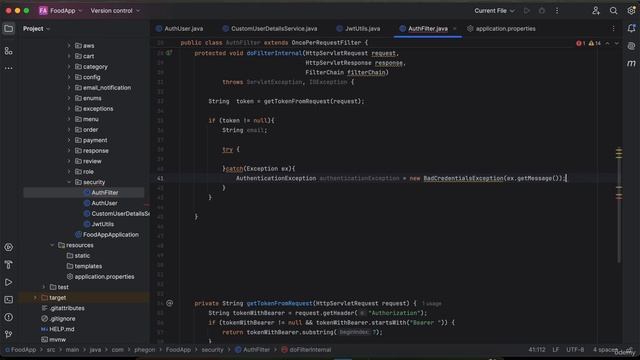
Task: Expand the exceptions folder
Action: tap(69, 109)
